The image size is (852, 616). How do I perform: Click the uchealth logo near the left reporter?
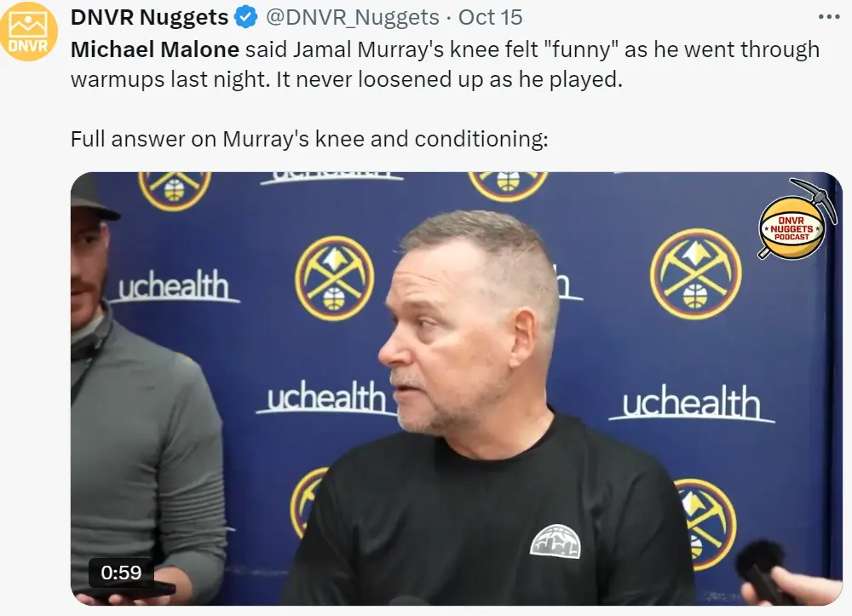click(x=174, y=285)
